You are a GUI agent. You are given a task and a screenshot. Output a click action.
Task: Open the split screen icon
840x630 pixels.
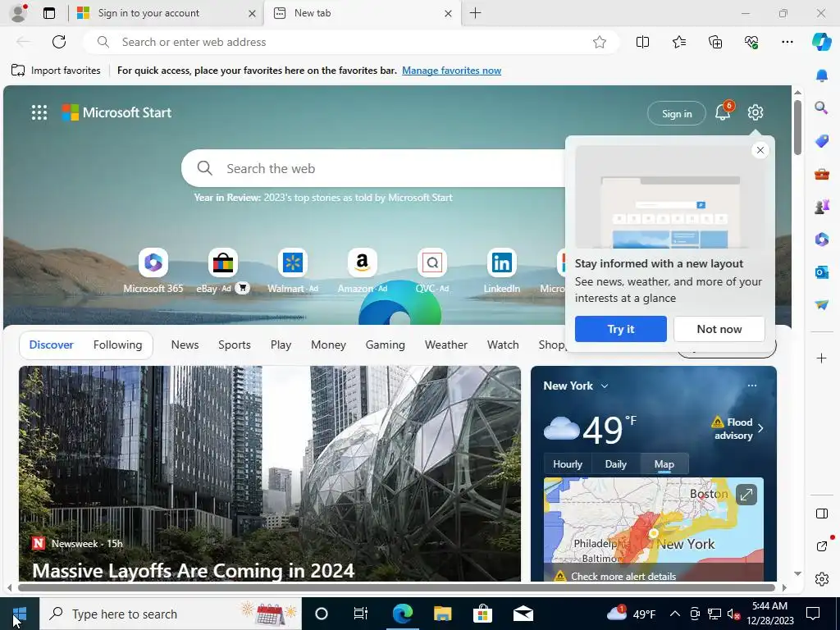pyautogui.click(x=642, y=42)
